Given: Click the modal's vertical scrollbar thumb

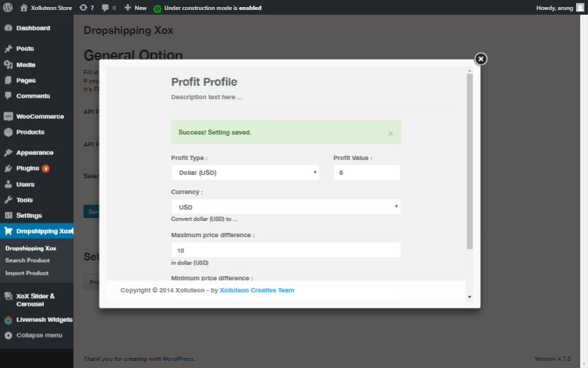Looking at the screenshot, I should (x=469, y=161).
